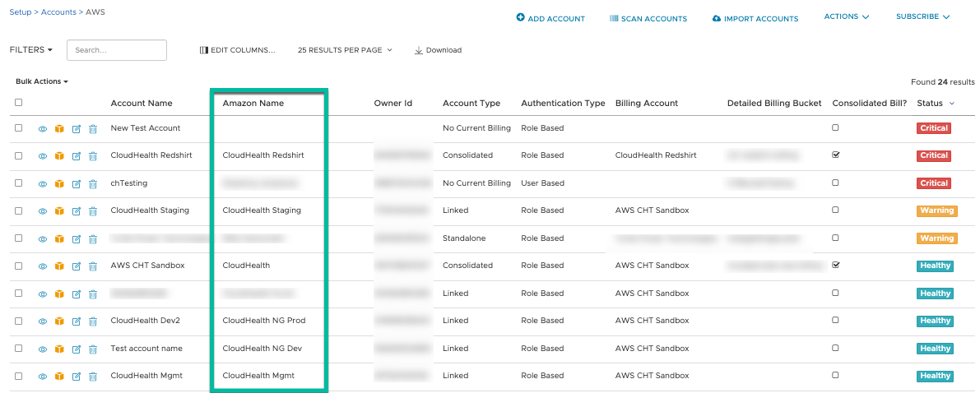
Task: Open the orange cube icon for New Test Account
Action: (59, 129)
